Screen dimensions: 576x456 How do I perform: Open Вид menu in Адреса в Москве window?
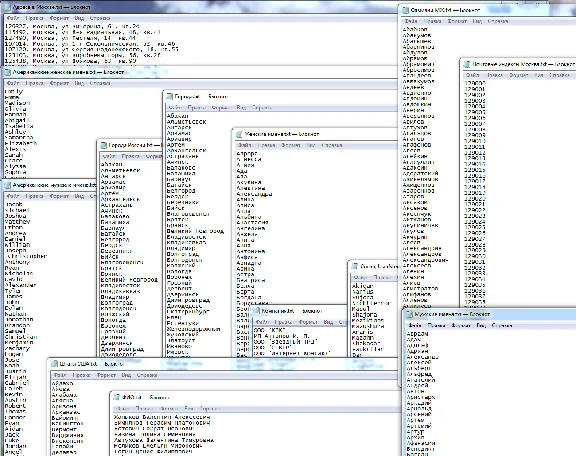point(79,18)
